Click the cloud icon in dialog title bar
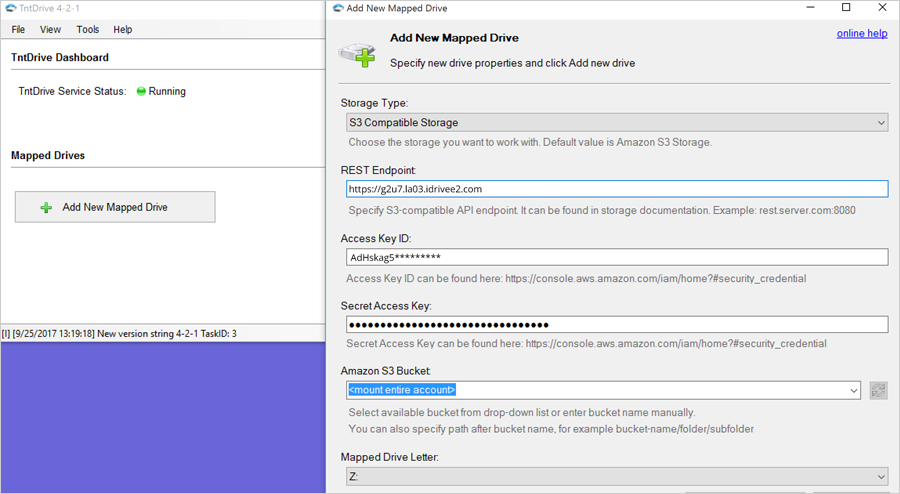 tap(337, 8)
